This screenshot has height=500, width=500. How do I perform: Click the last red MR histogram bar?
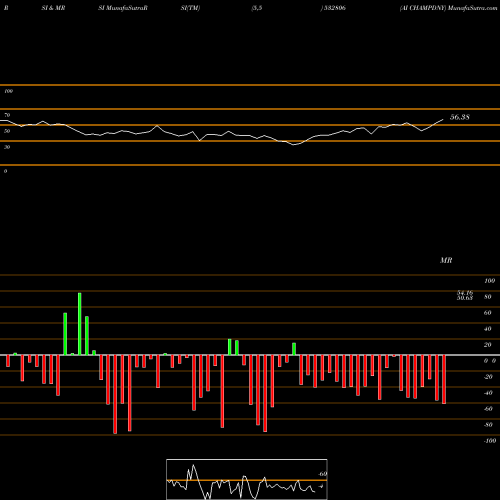click(x=444, y=380)
